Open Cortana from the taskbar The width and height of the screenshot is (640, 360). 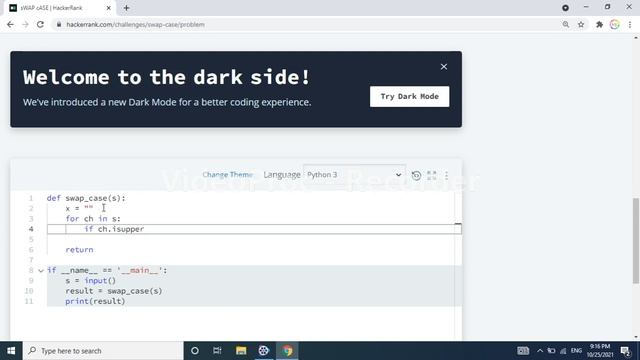pyautogui.click(x=195, y=351)
